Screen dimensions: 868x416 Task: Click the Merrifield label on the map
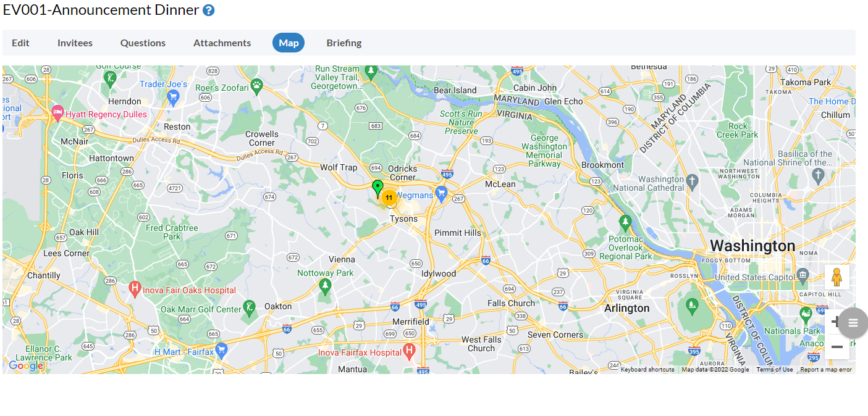[411, 322]
